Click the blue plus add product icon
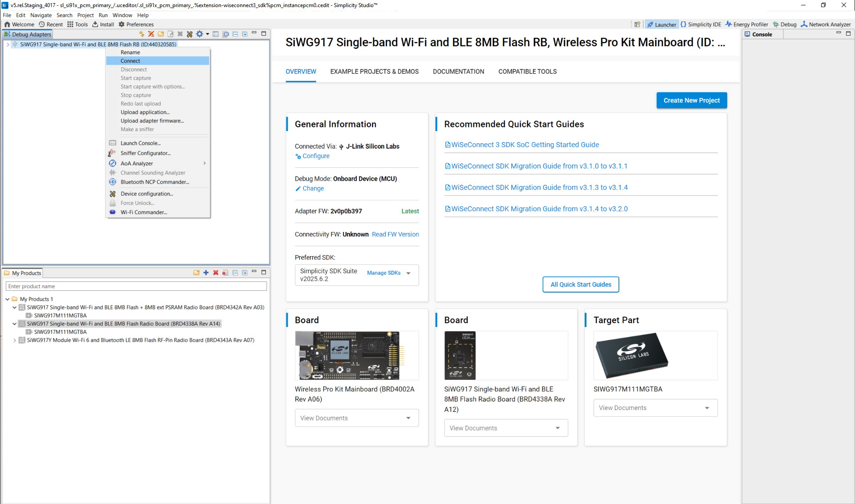 (x=206, y=273)
